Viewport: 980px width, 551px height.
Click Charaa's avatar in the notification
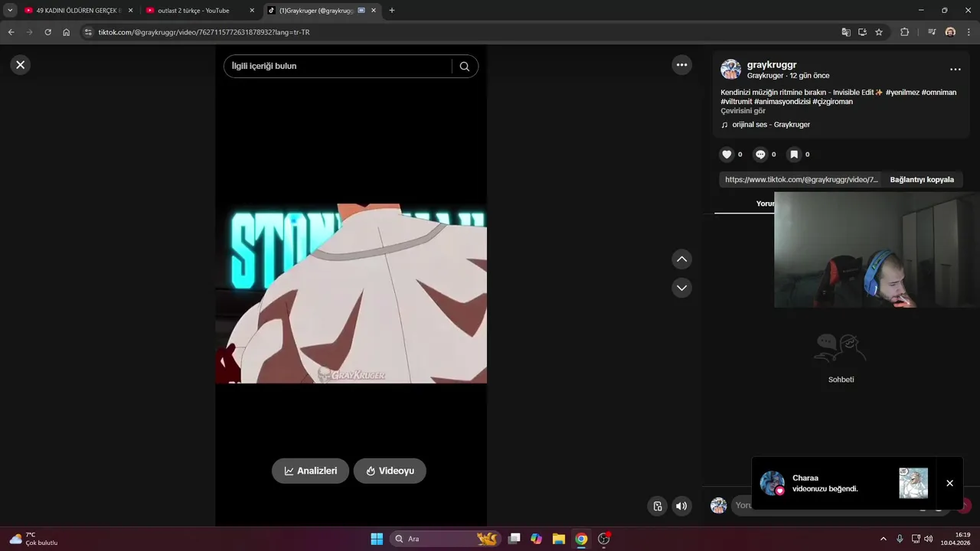tap(772, 483)
